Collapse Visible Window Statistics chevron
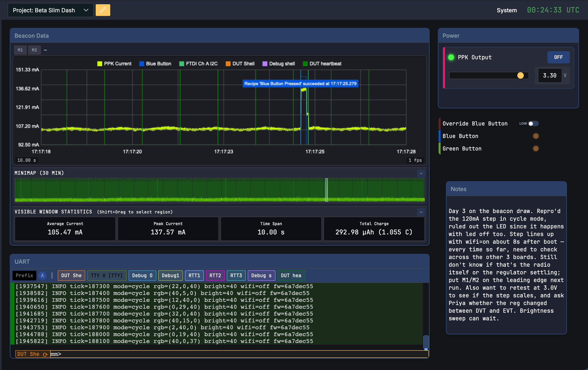This screenshot has height=370, width=588. [421, 212]
